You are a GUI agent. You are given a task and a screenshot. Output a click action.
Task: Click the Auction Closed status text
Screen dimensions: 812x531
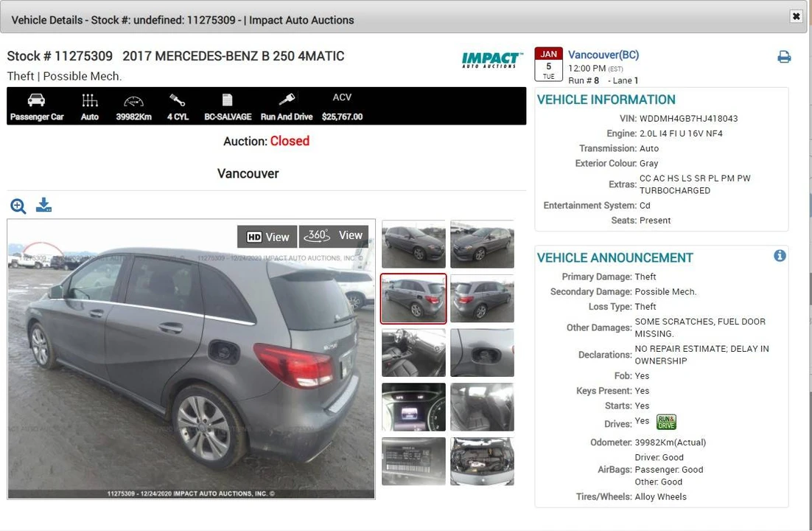[266, 141]
